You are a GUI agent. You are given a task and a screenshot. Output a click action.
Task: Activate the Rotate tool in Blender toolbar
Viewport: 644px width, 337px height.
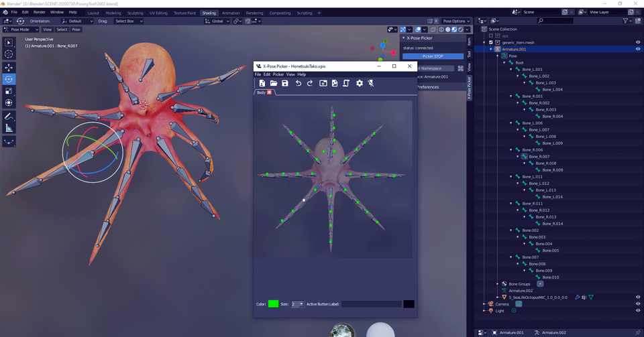9,79
